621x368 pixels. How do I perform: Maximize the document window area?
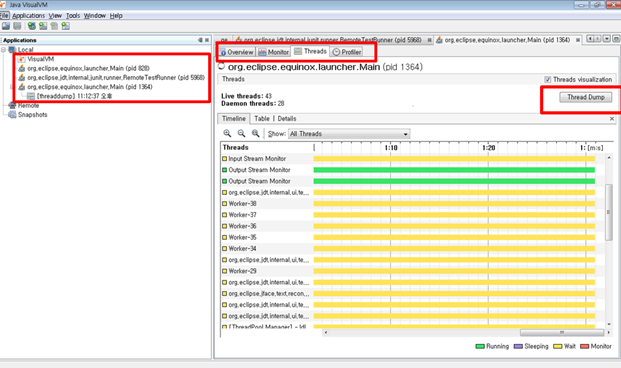click(x=616, y=39)
